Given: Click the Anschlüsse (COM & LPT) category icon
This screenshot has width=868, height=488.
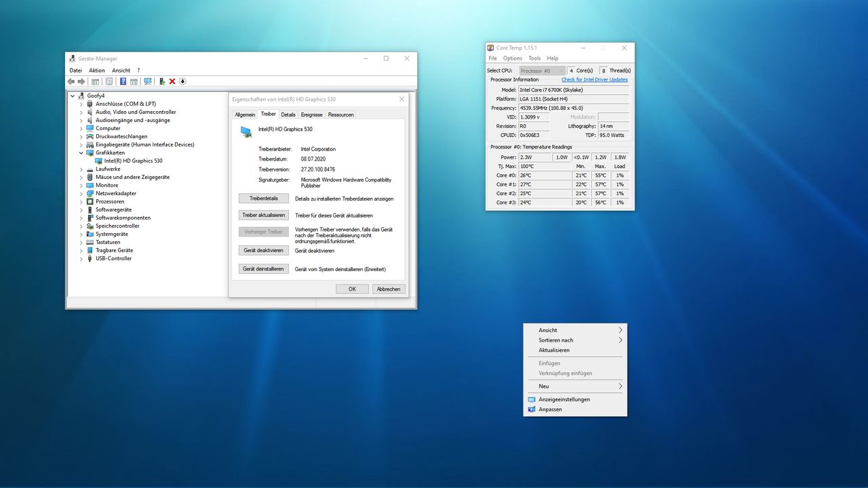Looking at the screenshot, I should pyautogui.click(x=90, y=104).
